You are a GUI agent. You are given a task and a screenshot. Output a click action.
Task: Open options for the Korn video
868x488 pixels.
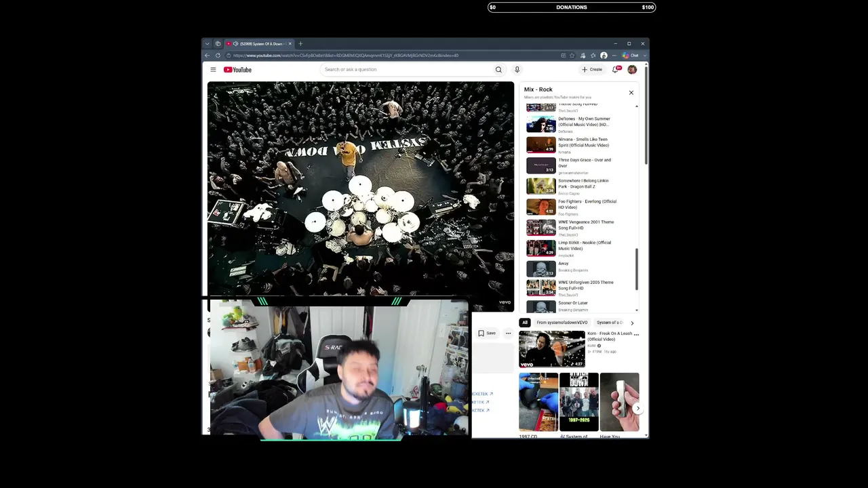coord(636,334)
